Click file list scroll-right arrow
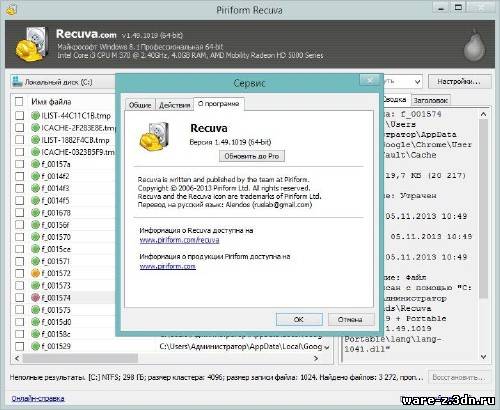Image resolution: width=500 pixels, height=410 pixels. (x=316, y=358)
